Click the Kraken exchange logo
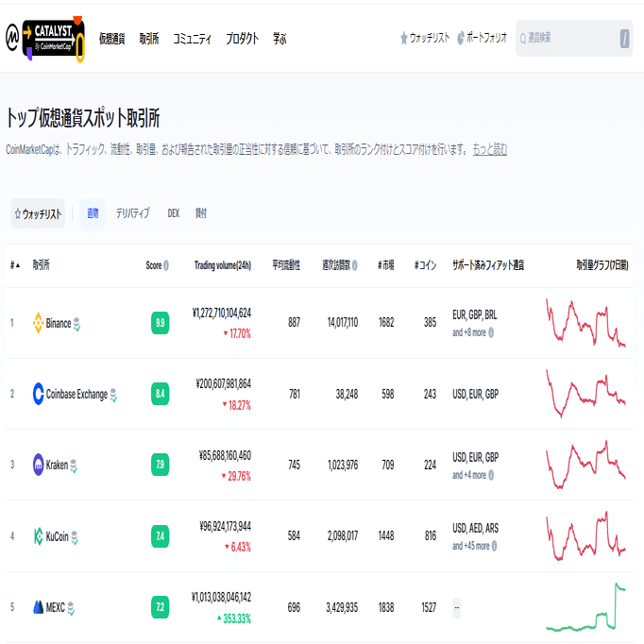644x644 pixels. (38, 465)
